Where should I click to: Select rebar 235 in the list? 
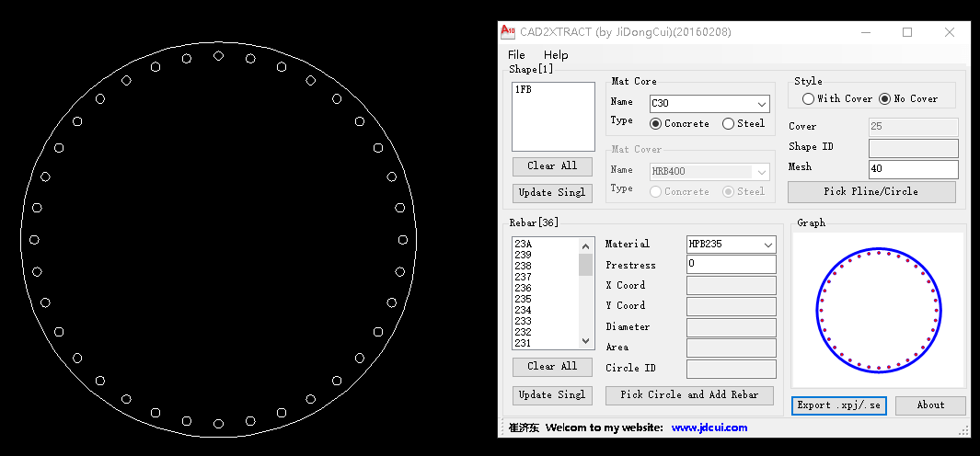click(523, 299)
